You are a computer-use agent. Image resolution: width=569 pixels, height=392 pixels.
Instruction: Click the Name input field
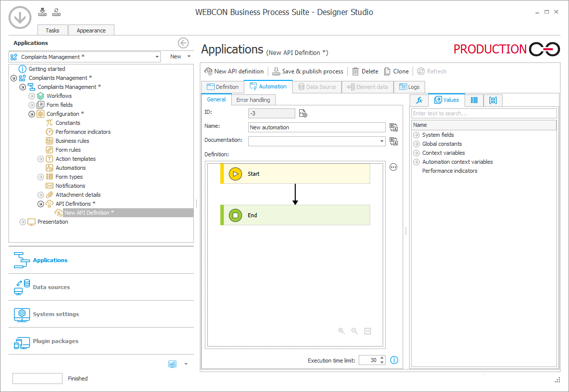tap(317, 127)
